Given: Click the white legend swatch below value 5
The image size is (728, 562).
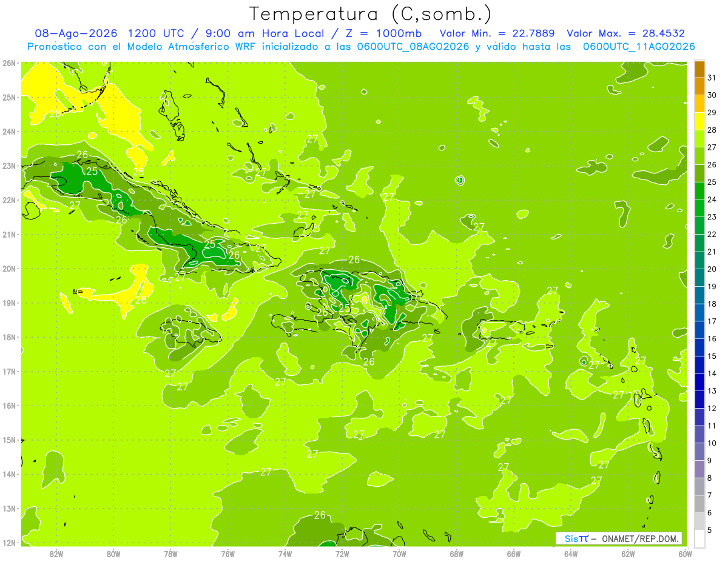Looking at the screenshot, I should (699, 538).
